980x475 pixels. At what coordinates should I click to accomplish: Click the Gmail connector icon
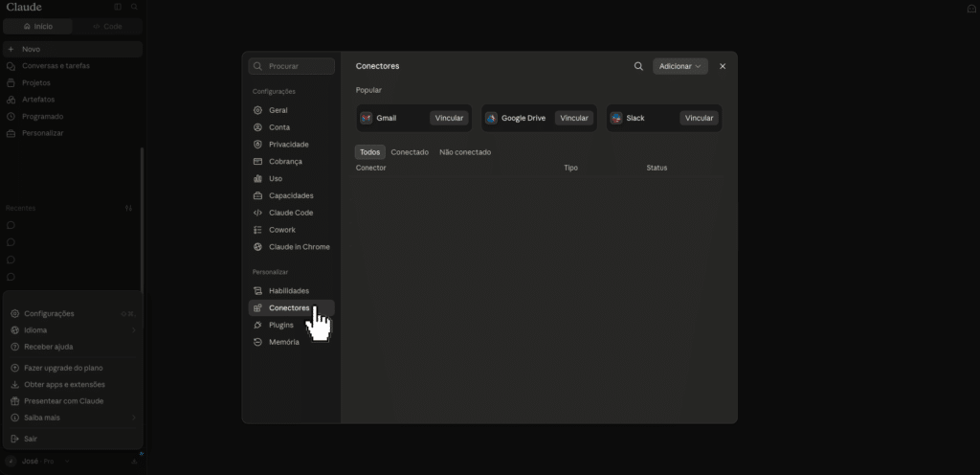point(367,118)
